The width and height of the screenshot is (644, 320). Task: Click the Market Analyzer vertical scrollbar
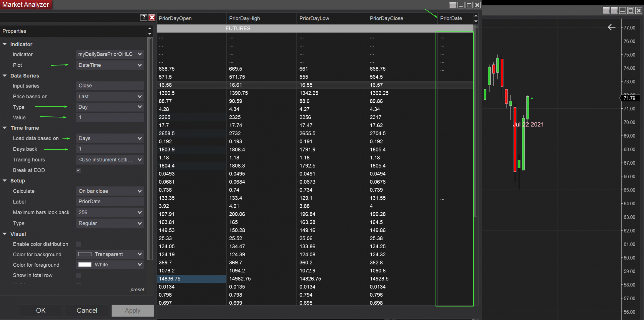pyautogui.click(x=476, y=121)
